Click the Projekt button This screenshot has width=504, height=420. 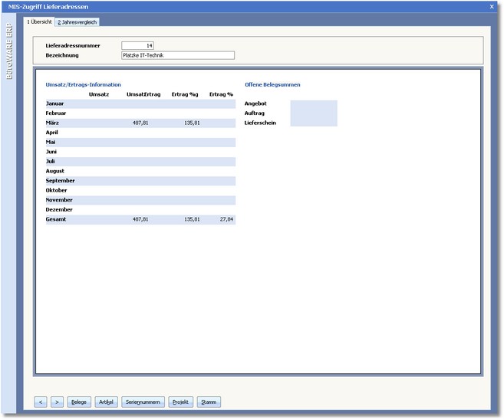[x=181, y=402]
